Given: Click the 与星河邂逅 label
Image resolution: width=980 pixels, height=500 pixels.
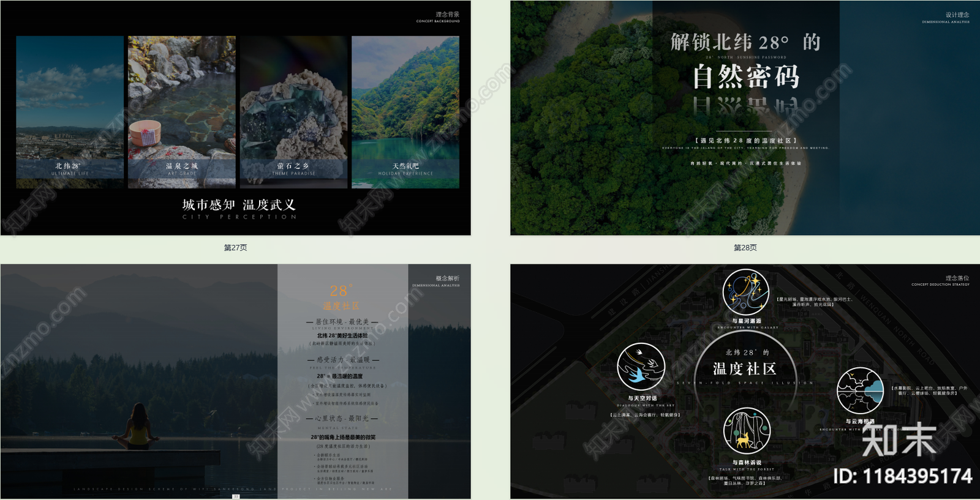Looking at the screenshot, I should coord(747,321).
